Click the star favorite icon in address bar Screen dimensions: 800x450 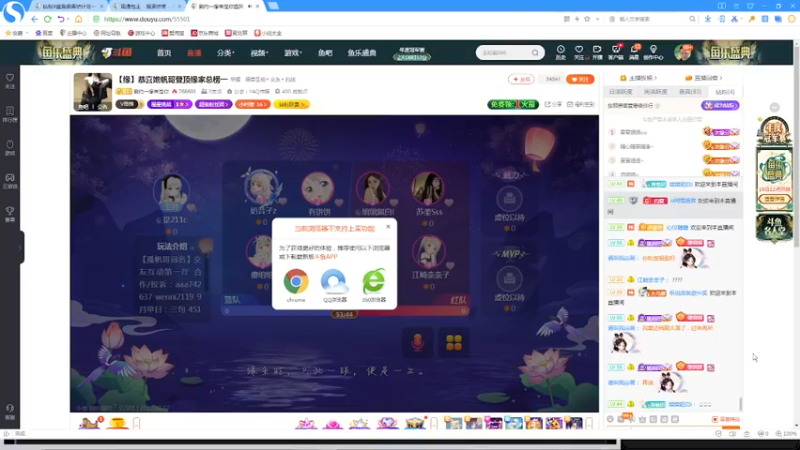point(587,19)
